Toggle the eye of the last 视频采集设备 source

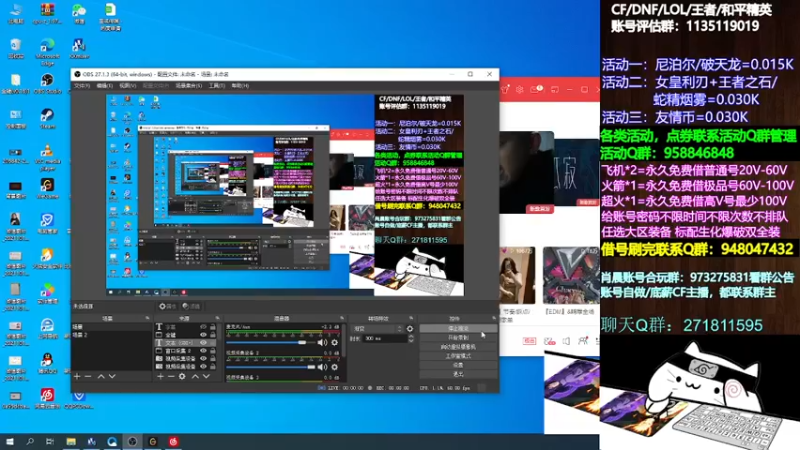coord(203,366)
